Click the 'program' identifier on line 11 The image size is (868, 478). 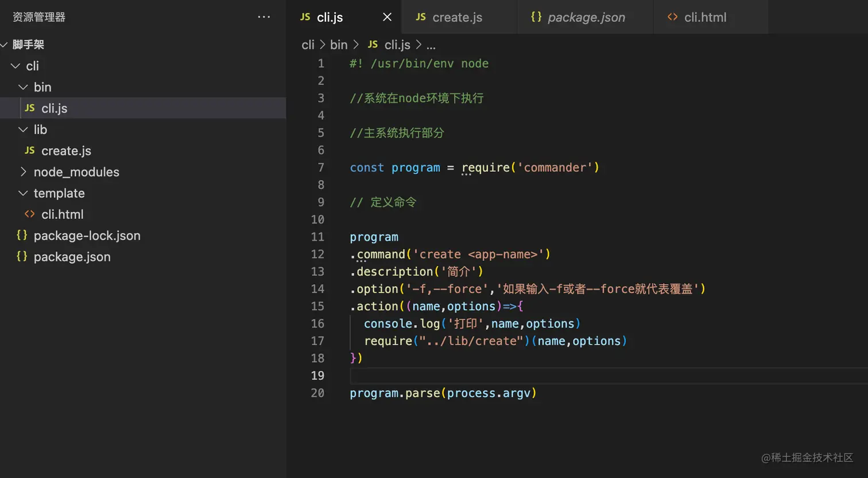pyautogui.click(x=374, y=237)
